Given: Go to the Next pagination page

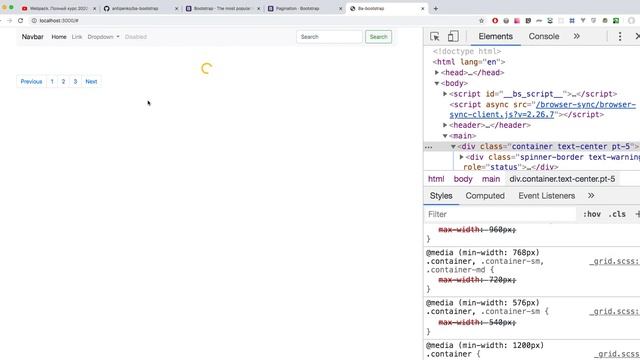Looking at the screenshot, I should click(91, 82).
